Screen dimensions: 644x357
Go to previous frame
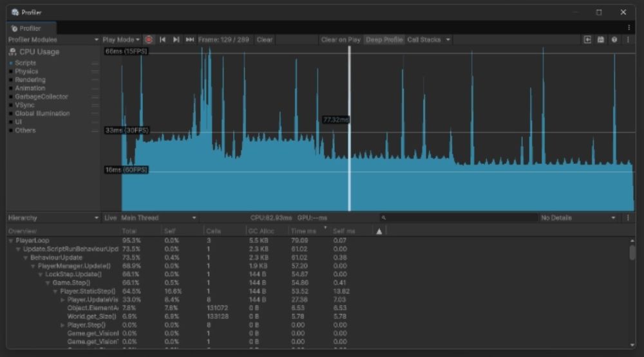[163, 40]
